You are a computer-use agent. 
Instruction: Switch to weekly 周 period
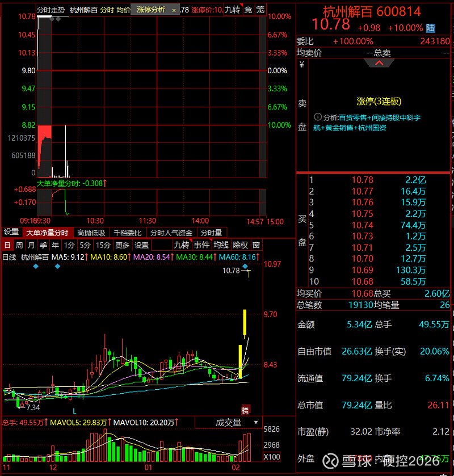pyautogui.click(x=19, y=245)
